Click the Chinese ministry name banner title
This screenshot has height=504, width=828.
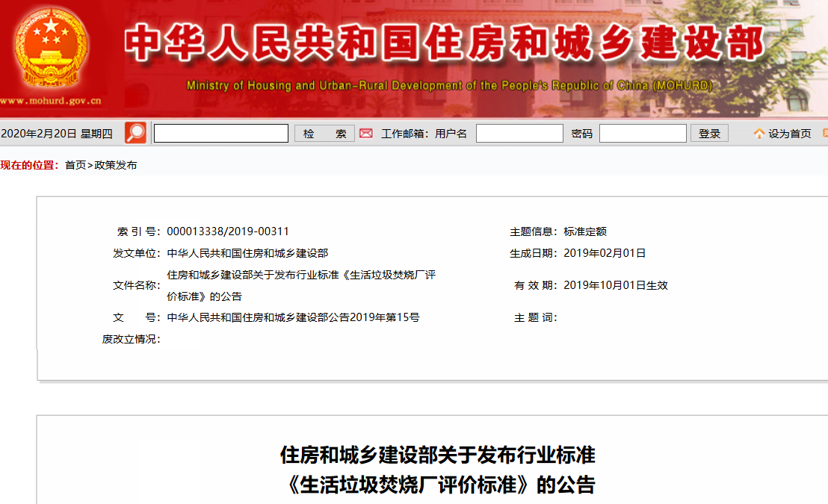coord(444,43)
